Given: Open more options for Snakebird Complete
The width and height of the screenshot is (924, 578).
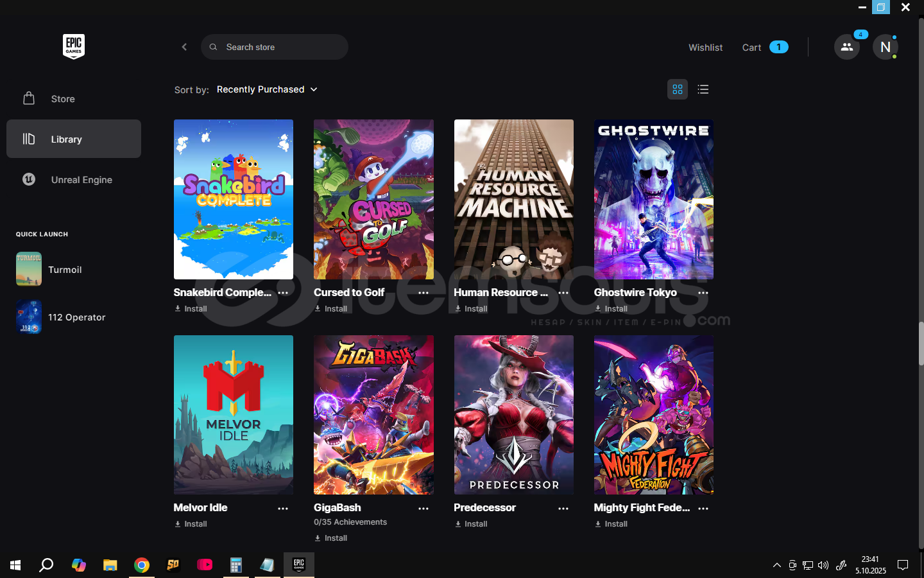Looking at the screenshot, I should click(283, 293).
